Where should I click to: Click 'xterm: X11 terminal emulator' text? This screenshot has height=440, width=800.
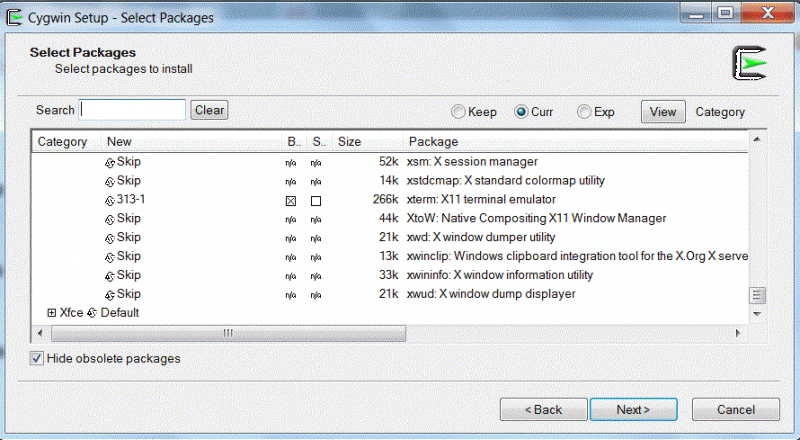click(x=481, y=200)
